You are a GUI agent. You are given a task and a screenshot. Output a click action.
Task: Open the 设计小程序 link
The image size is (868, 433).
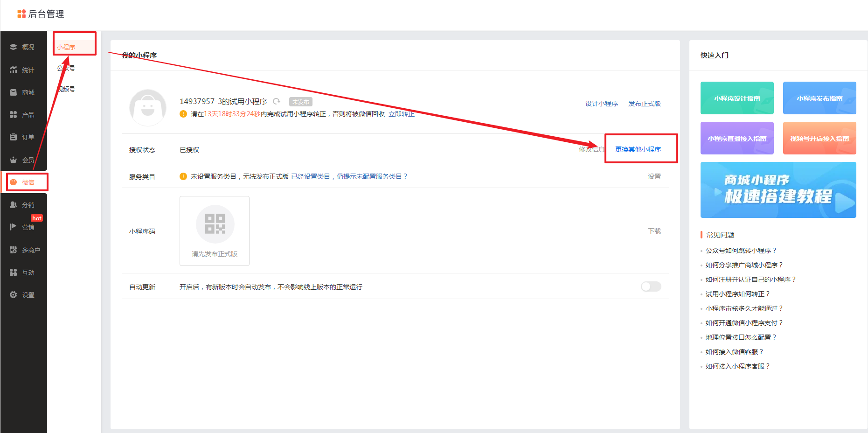tap(602, 104)
